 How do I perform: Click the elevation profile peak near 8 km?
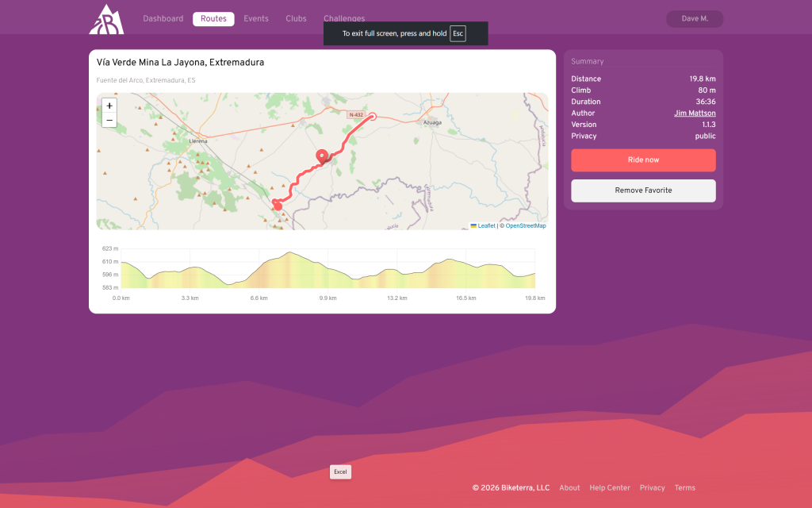[290, 254]
